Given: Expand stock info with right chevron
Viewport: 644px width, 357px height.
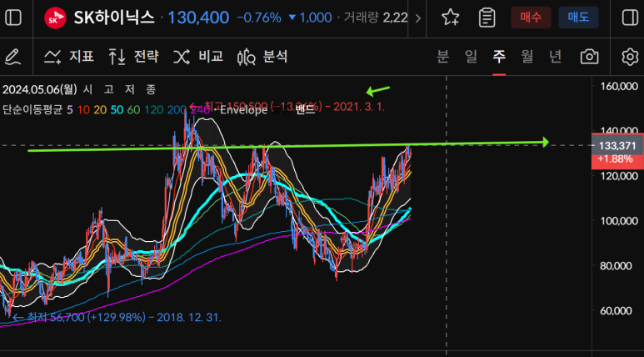Looking at the screenshot, I should pyautogui.click(x=418, y=18).
